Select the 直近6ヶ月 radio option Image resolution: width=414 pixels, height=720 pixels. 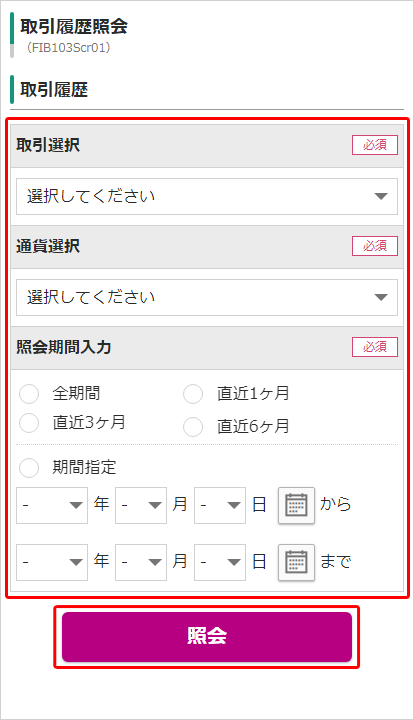point(193,427)
